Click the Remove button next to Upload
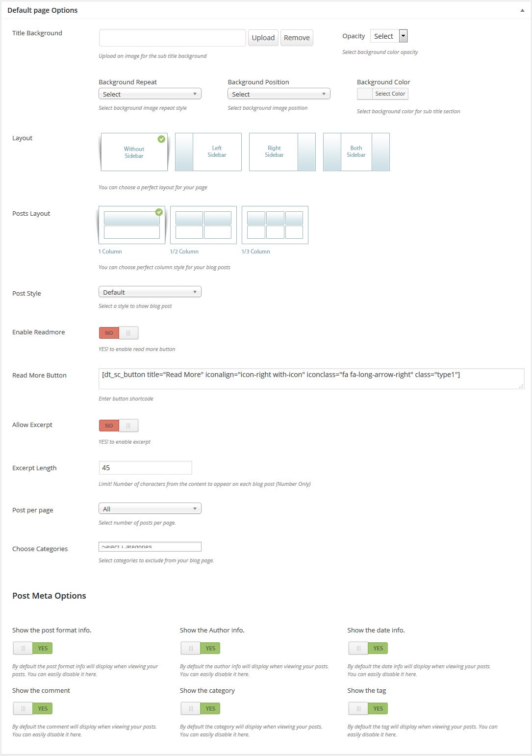The width and height of the screenshot is (532, 756). click(297, 37)
